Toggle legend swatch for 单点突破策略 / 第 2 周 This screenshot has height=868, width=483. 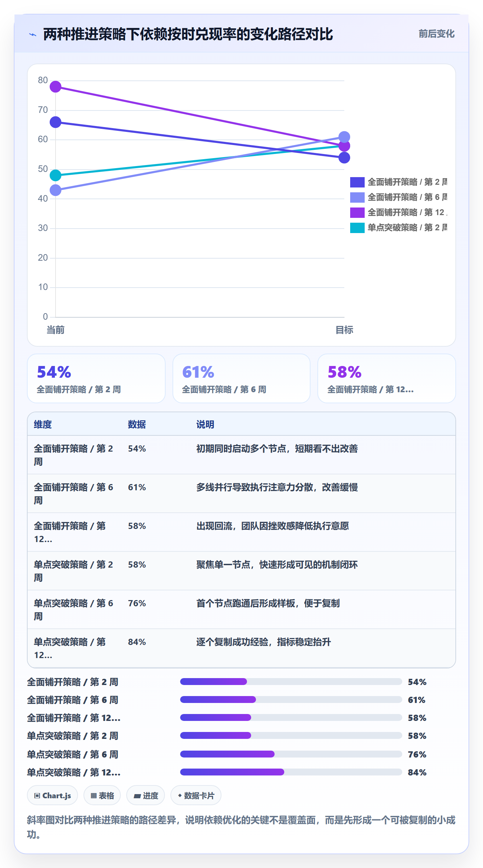click(x=357, y=228)
